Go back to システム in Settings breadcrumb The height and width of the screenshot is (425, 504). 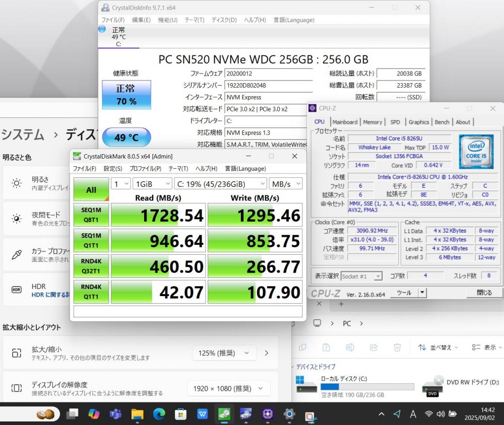[x=23, y=134]
